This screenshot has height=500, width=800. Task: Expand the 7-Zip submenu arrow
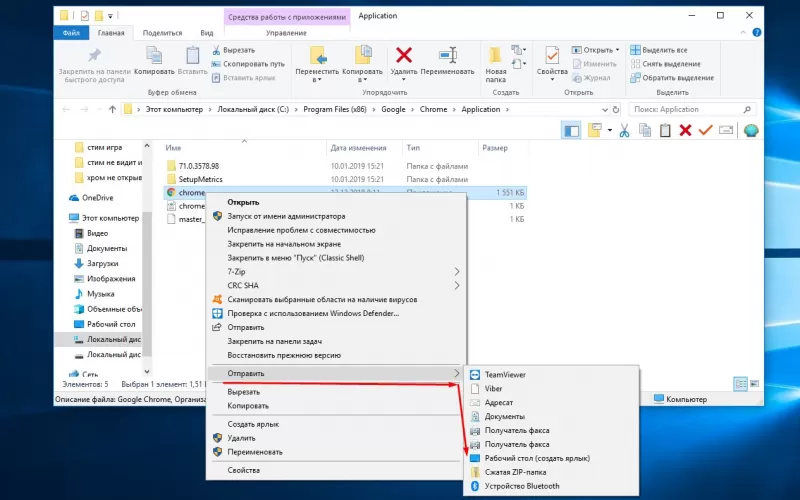tap(457, 271)
